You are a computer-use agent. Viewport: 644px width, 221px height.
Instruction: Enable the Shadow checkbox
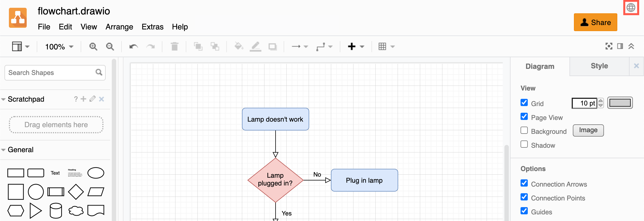click(x=524, y=144)
